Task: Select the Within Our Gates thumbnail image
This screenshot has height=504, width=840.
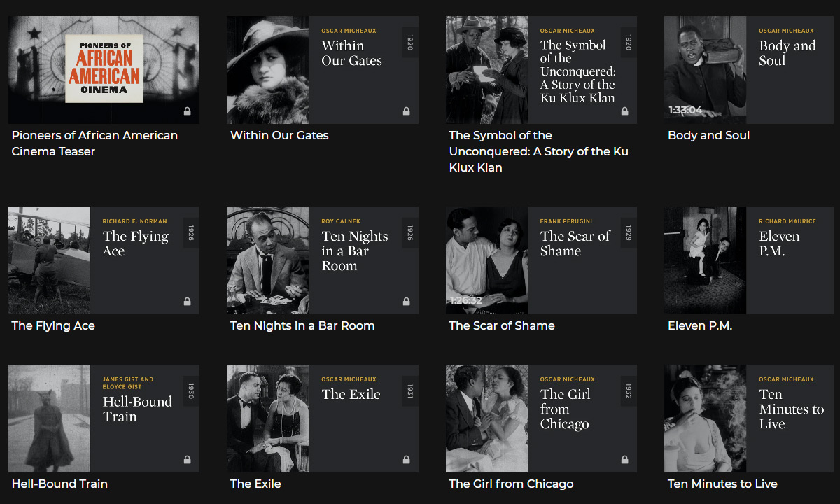Action: pos(267,70)
